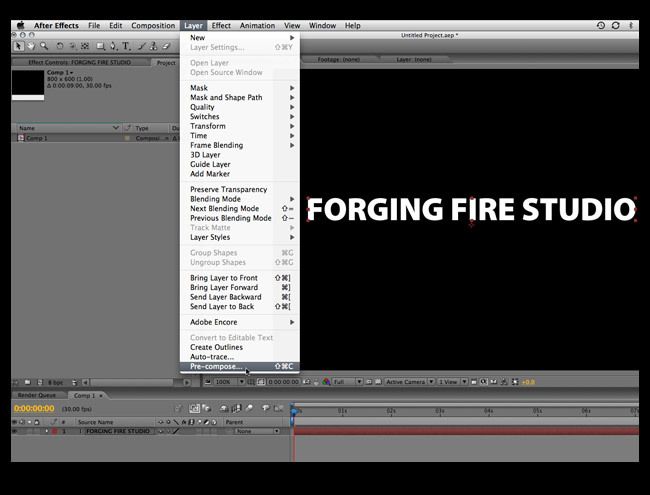Click the +0.0 exposure value in viewer
650x495 pixels.
click(x=528, y=382)
